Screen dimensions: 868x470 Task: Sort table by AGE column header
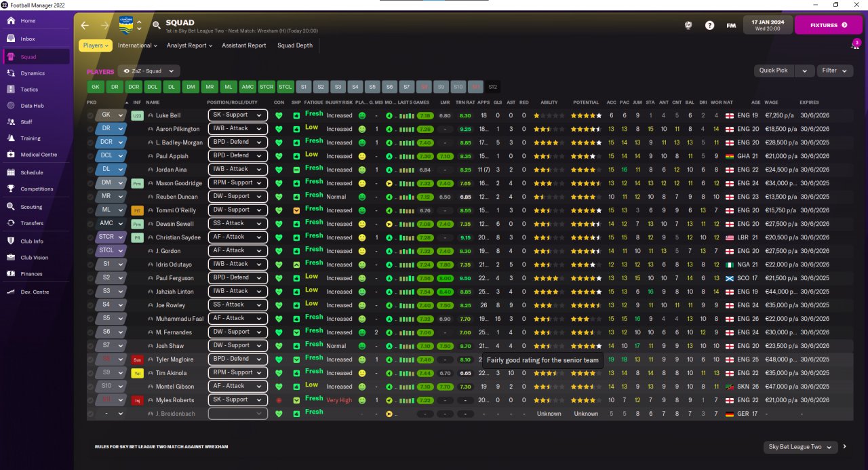[x=755, y=102]
